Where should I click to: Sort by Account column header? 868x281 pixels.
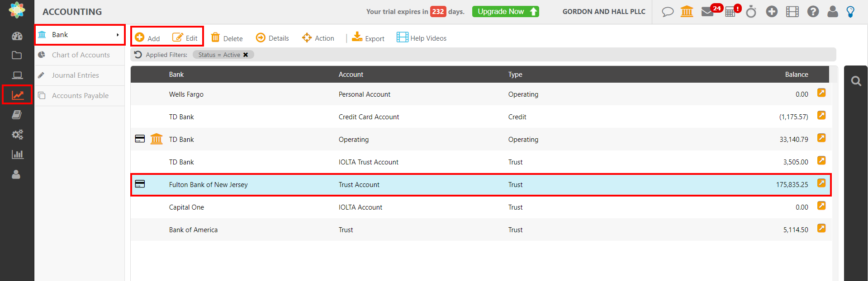point(351,75)
